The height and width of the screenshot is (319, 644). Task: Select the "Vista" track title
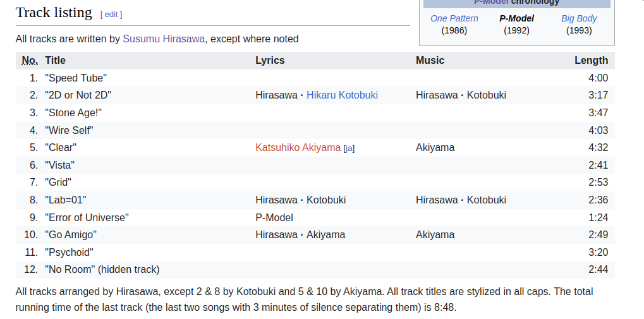(60, 165)
